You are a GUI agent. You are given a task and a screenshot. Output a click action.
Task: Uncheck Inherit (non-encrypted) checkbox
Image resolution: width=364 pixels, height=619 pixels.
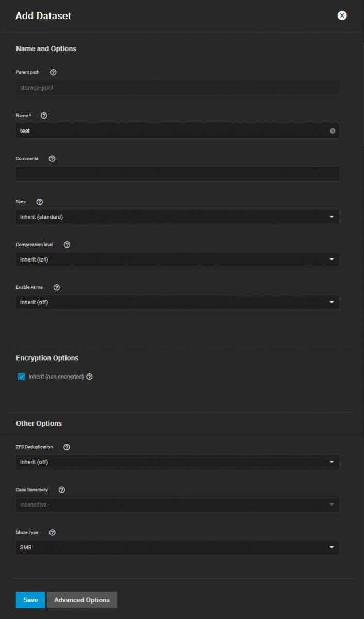21,377
